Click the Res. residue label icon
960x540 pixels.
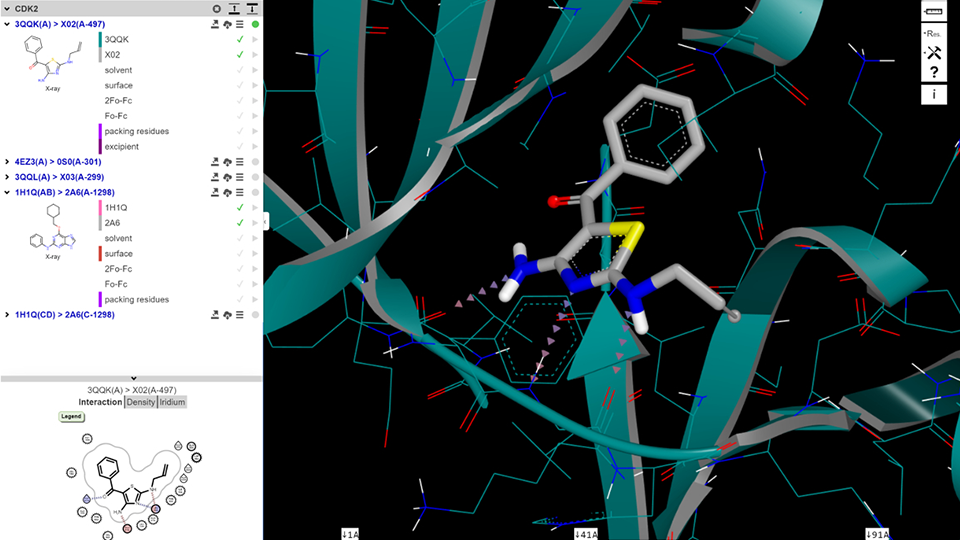pyautogui.click(x=934, y=33)
